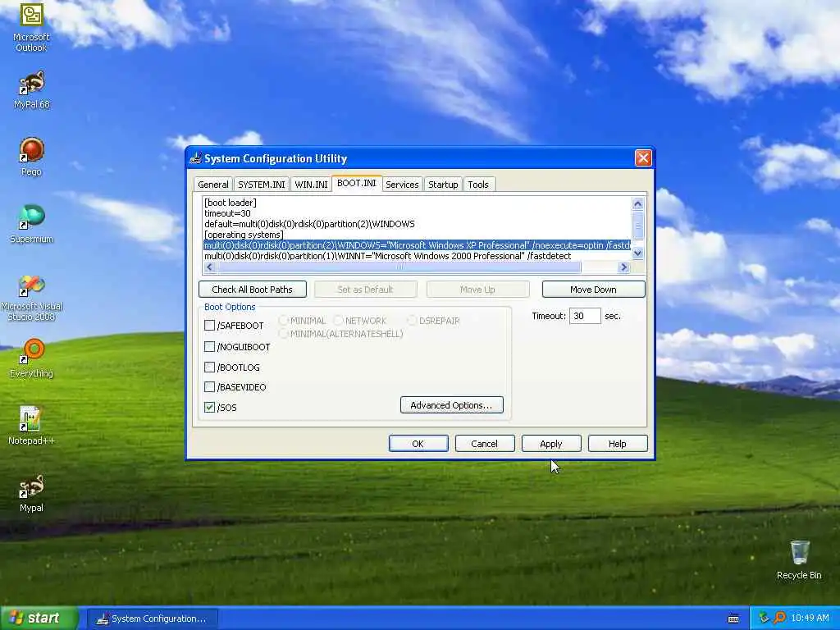Click the horizontal scroll right arrow
This screenshot has height=630, width=840.
click(x=623, y=267)
